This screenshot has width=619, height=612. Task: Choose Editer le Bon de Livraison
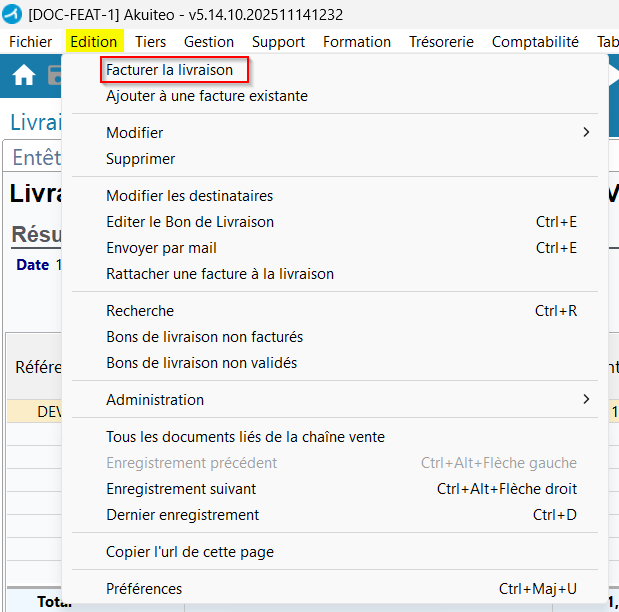(190, 222)
